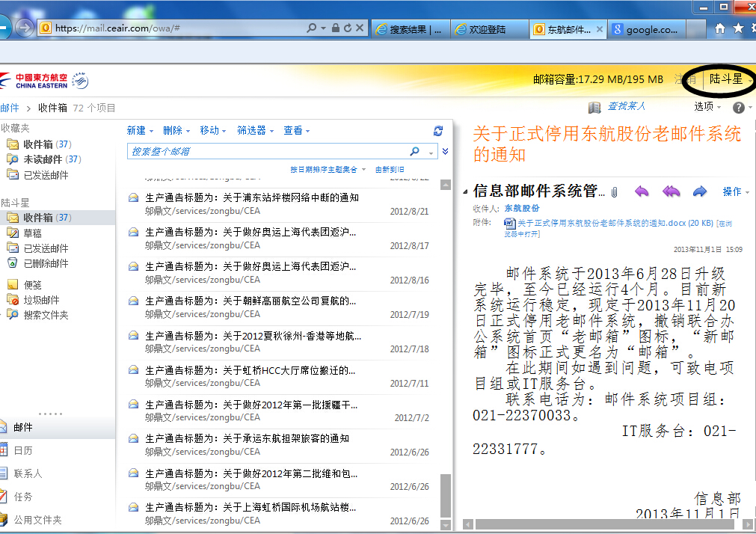Image resolution: width=756 pixels, height=534 pixels.
Task: Click the 邮件 breadcrumb link
Action: point(10,108)
